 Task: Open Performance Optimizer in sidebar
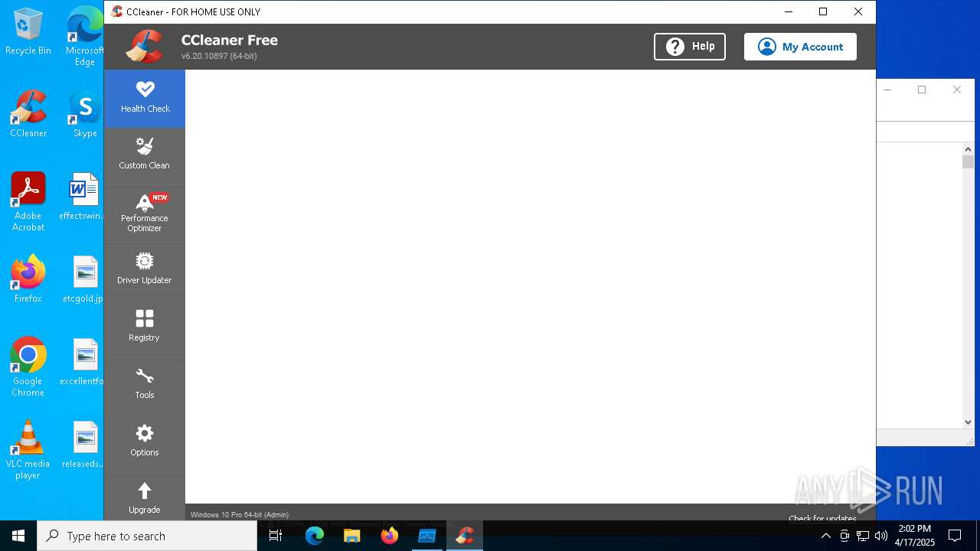[145, 214]
